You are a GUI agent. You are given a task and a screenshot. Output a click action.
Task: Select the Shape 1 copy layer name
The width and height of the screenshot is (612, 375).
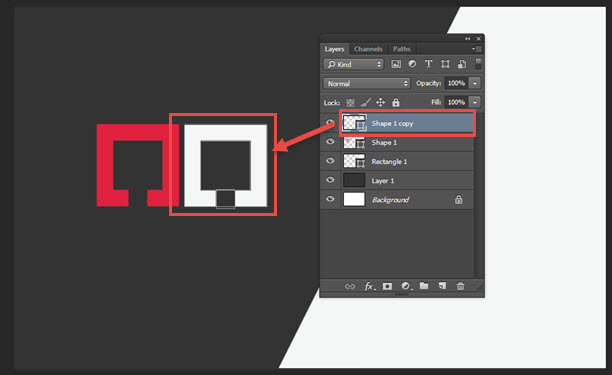click(x=392, y=124)
